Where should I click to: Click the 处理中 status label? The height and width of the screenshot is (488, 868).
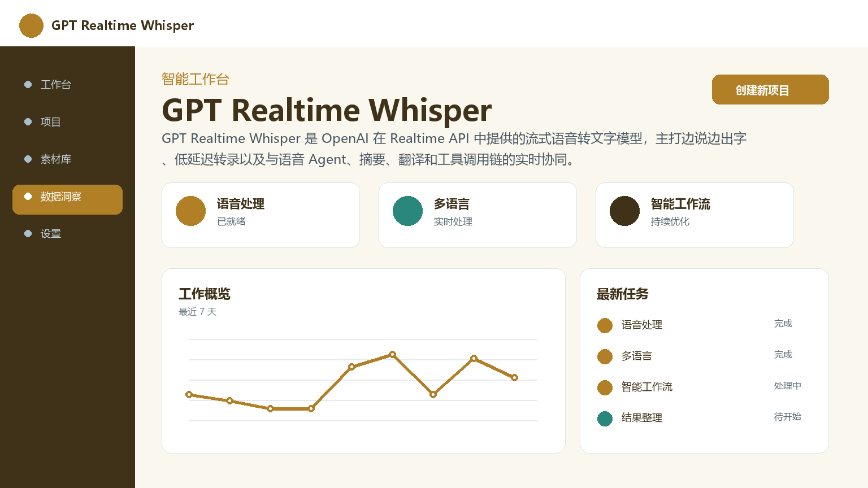(788, 386)
